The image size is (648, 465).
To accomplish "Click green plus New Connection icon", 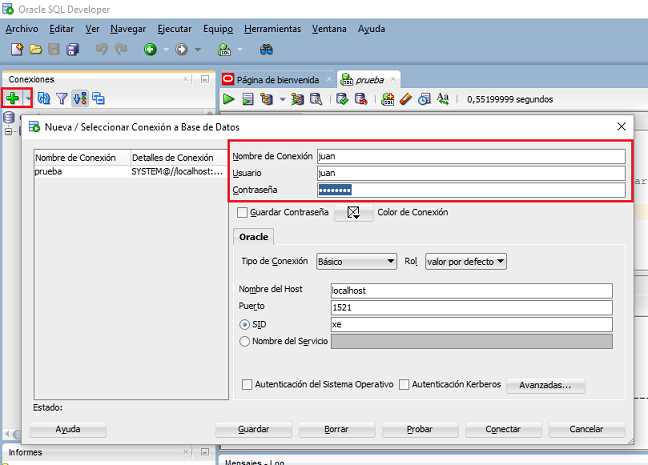I will click(x=12, y=98).
